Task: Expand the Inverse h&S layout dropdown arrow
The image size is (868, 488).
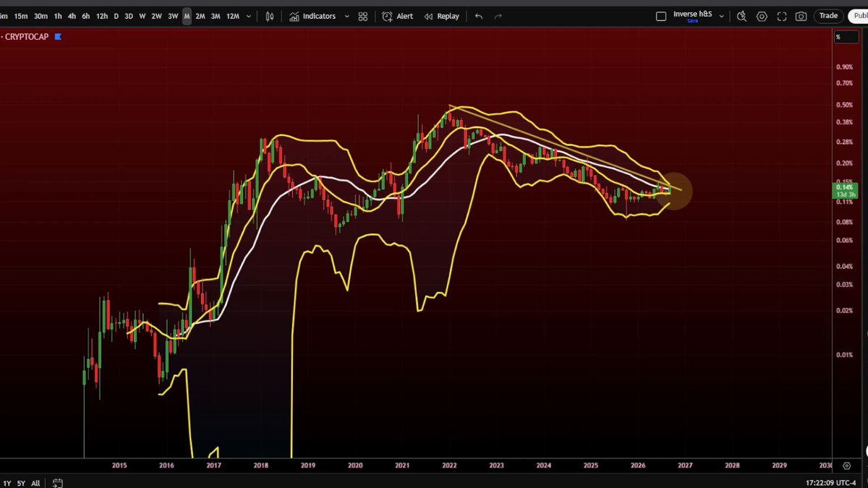Action: click(721, 16)
